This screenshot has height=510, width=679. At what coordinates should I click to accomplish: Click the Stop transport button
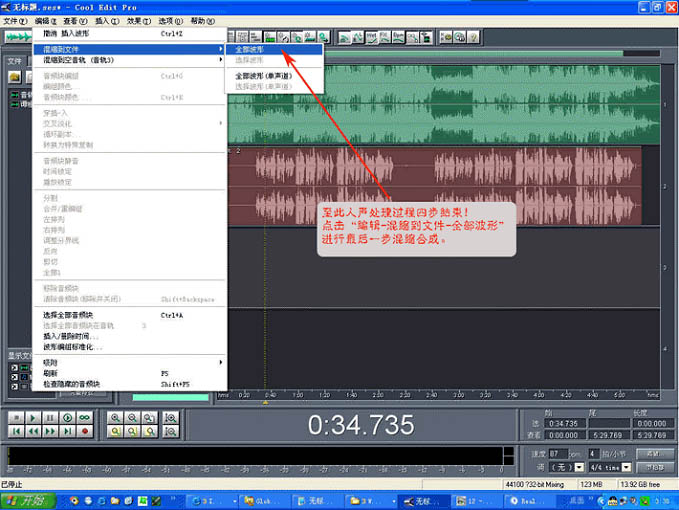coord(16,418)
